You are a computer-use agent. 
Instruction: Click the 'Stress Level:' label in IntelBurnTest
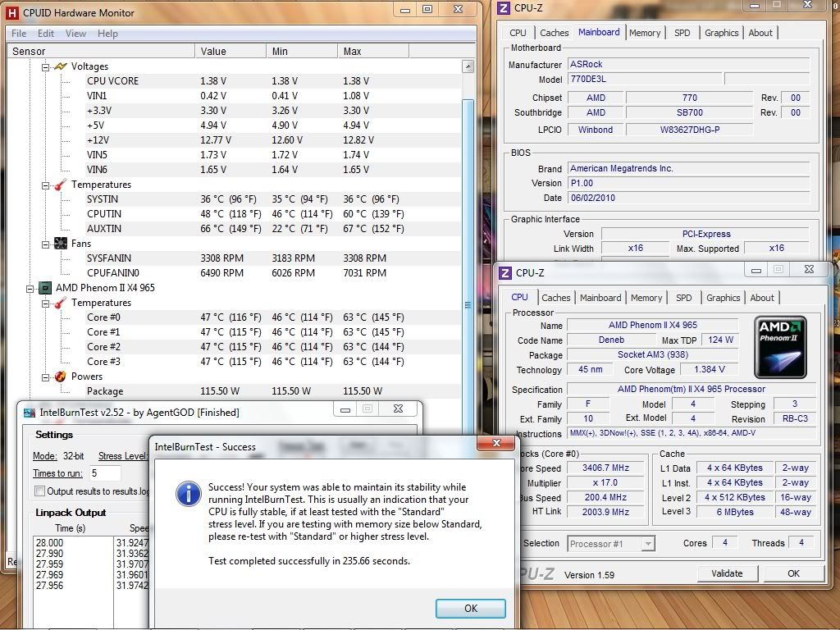point(123,456)
